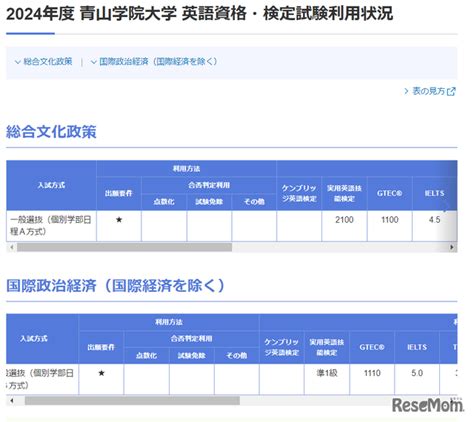Click left arrow of first table scrollbar
The width and height of the screenshot is (474, 422).
[12, 247]
